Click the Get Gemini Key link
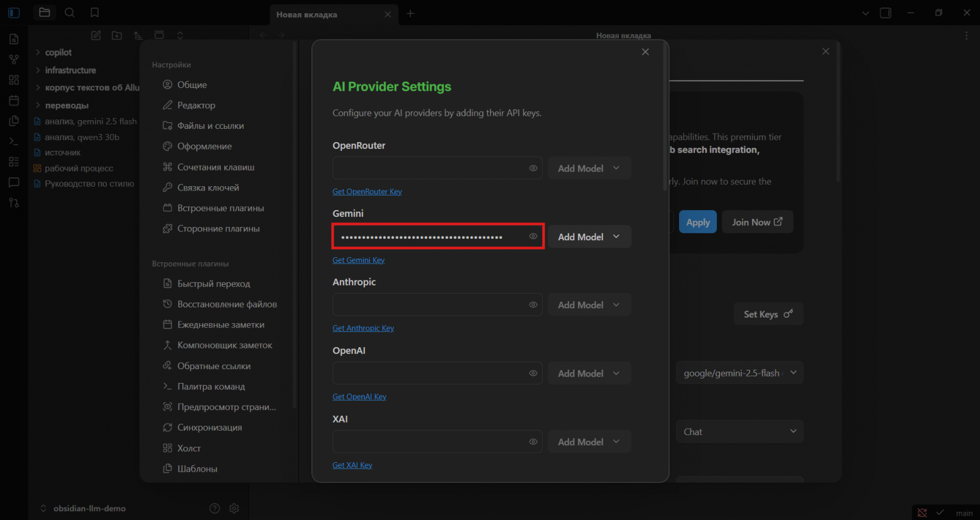 [x=358, y=260]
